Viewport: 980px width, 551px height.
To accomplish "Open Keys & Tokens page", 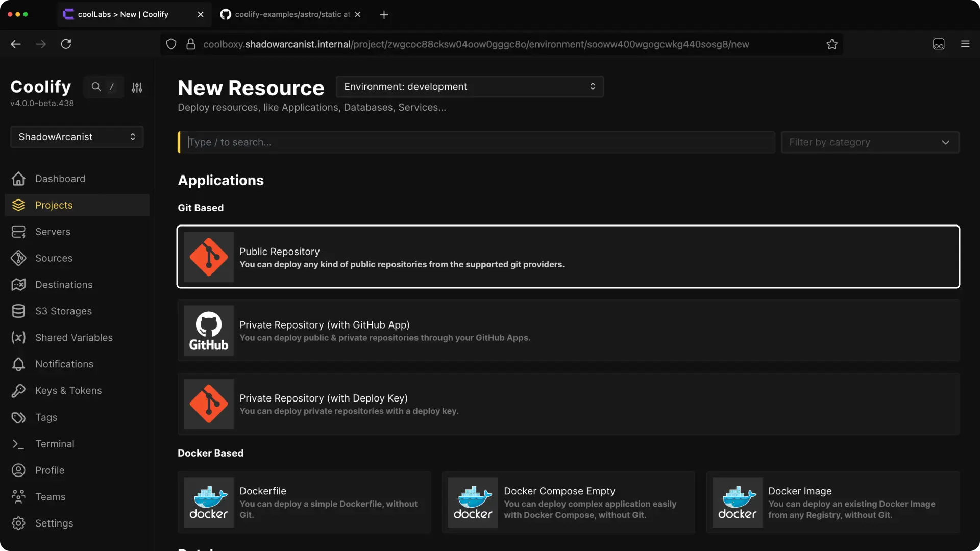I will (x=68, y=391).
